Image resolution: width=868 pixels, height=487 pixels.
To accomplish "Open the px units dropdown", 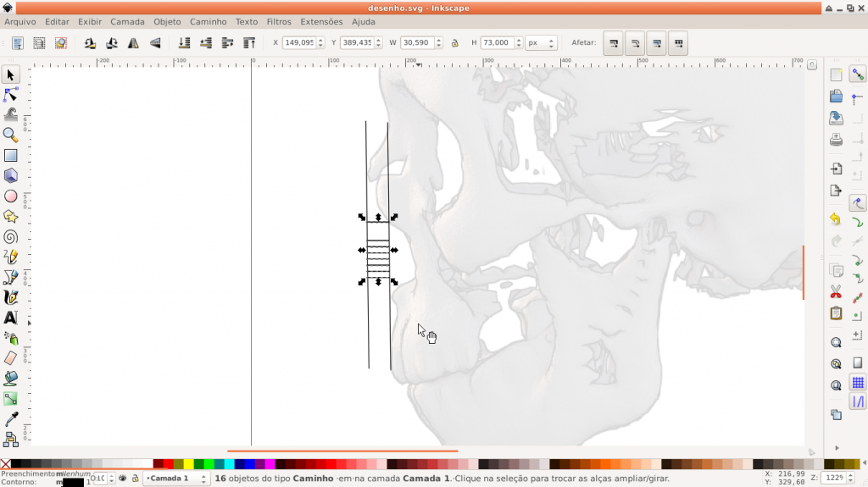I will (x=540, y=42).
